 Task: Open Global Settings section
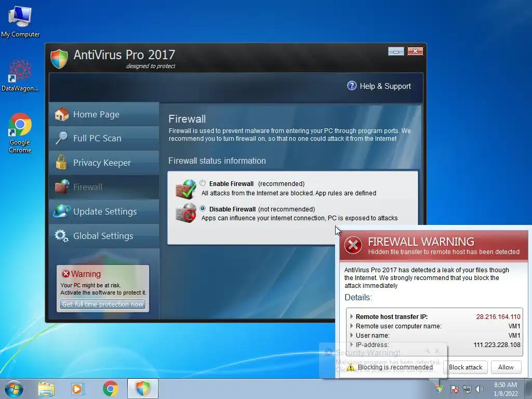[x=104, y=236]
